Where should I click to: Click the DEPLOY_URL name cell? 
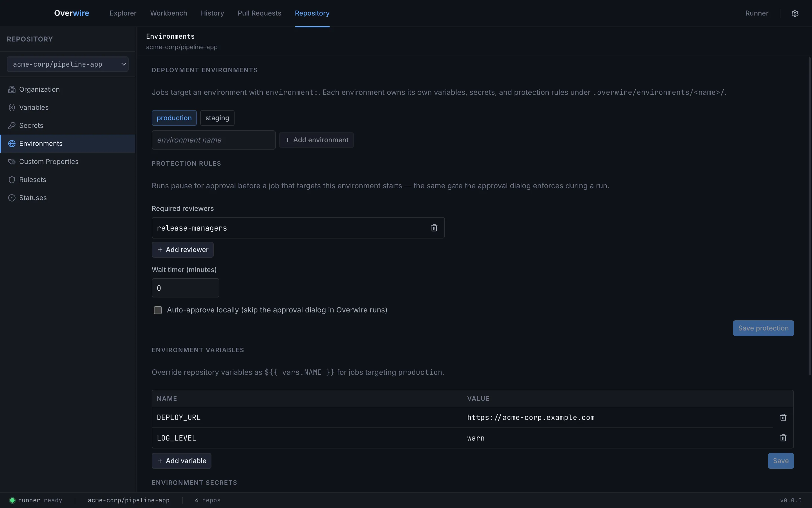307,417
